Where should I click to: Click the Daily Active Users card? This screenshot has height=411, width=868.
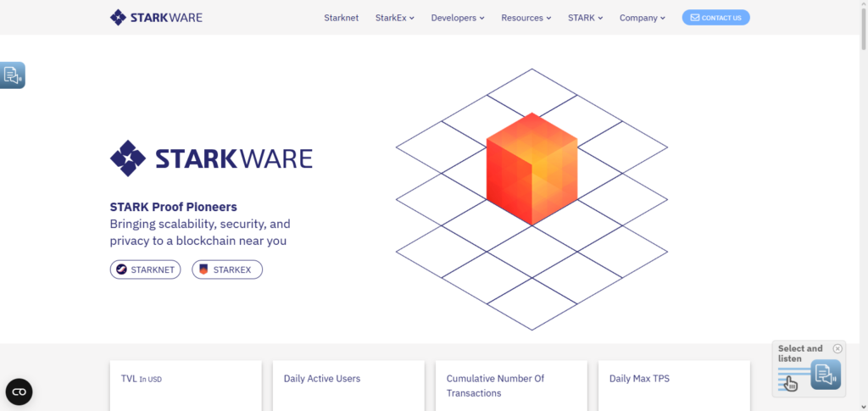point(348,386)
